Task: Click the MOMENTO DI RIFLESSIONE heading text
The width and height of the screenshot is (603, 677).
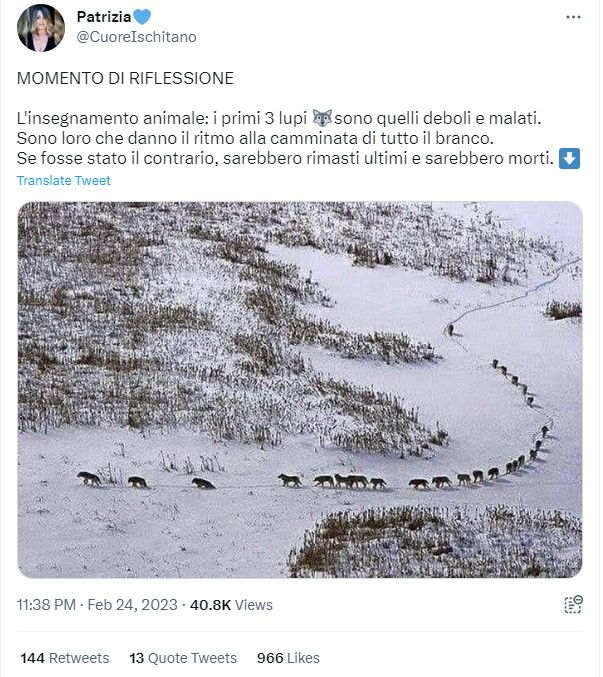Action: click(125, 79)
